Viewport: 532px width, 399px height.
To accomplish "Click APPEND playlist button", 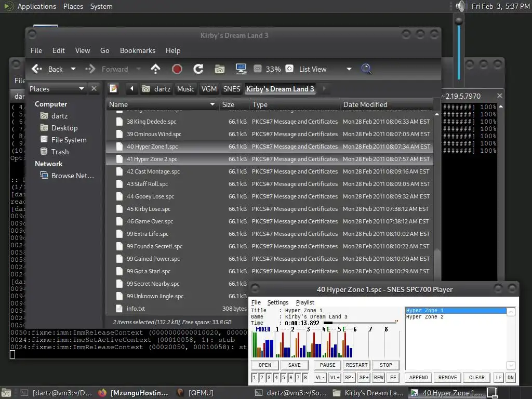I will [x=418, y=377].
